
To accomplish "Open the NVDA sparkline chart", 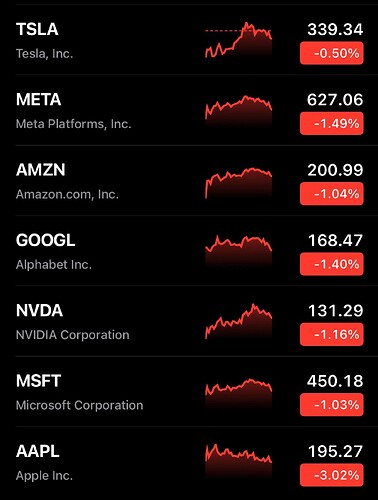I will click(x=239, y=322).
